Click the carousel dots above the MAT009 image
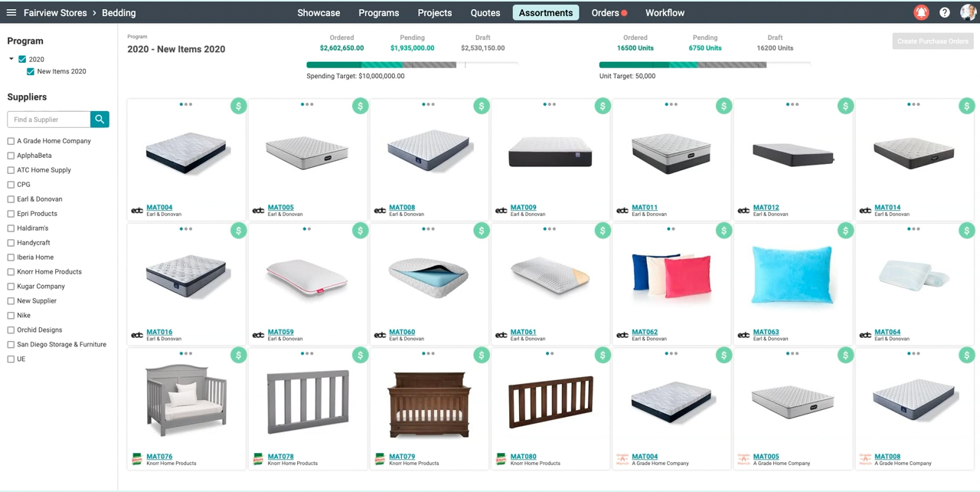Image resolution: width=980 pixels, height=492 pixels. tap(549, 104)
